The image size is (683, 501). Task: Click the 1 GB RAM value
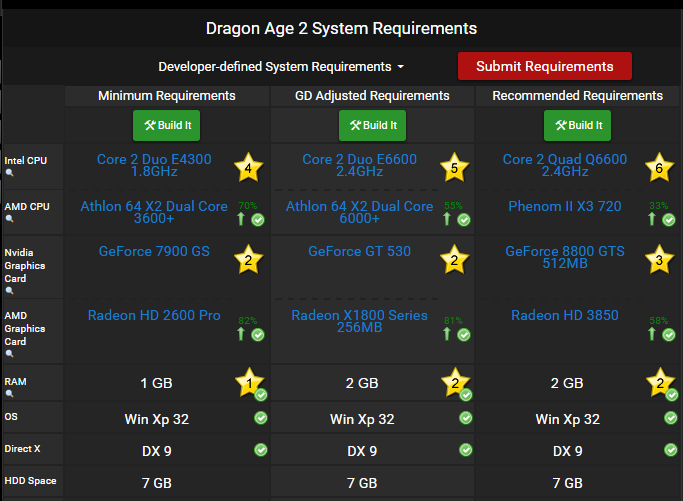156,383
